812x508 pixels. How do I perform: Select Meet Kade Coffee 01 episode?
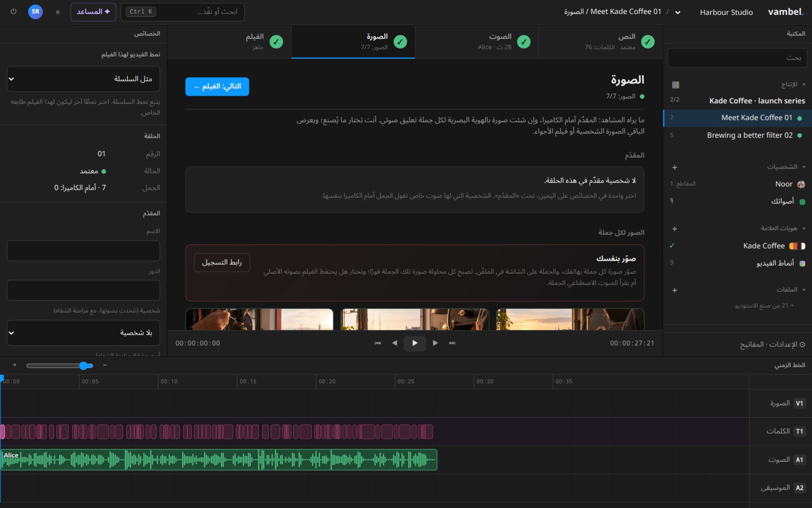tap(737, 118)
